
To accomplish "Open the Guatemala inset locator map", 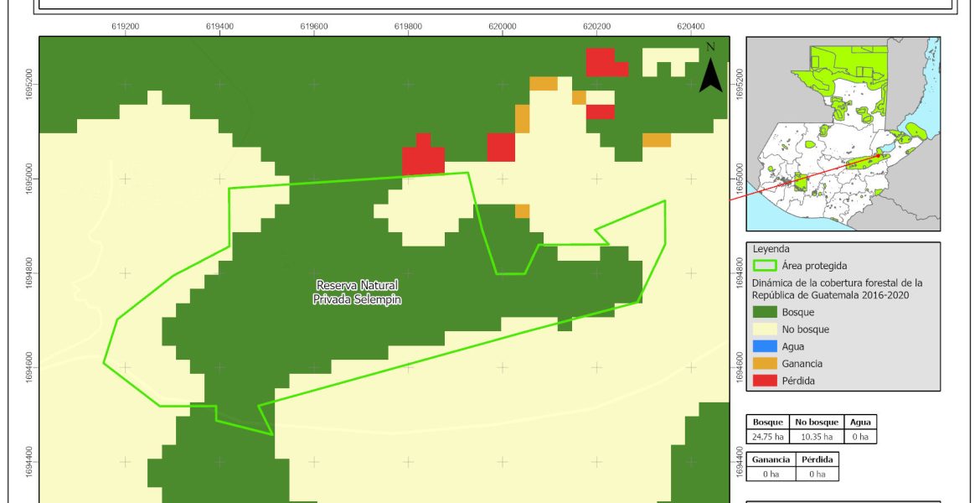I will coord(843,134).
